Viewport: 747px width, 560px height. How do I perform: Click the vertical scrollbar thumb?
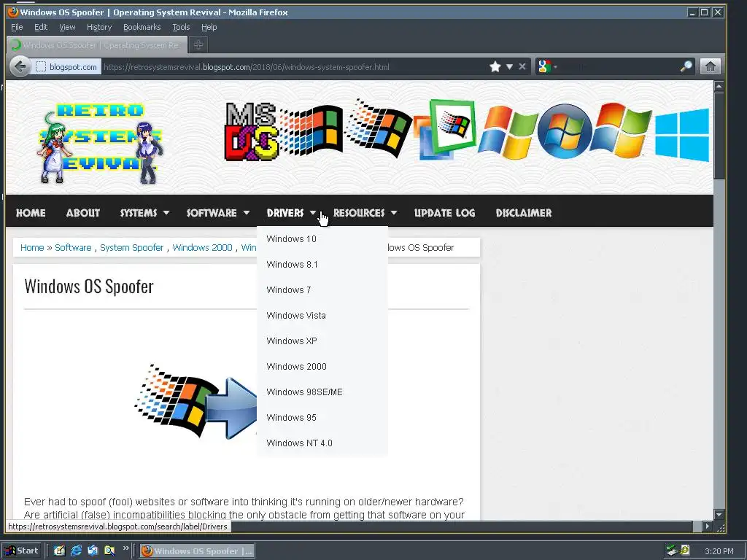pos(719,136)
